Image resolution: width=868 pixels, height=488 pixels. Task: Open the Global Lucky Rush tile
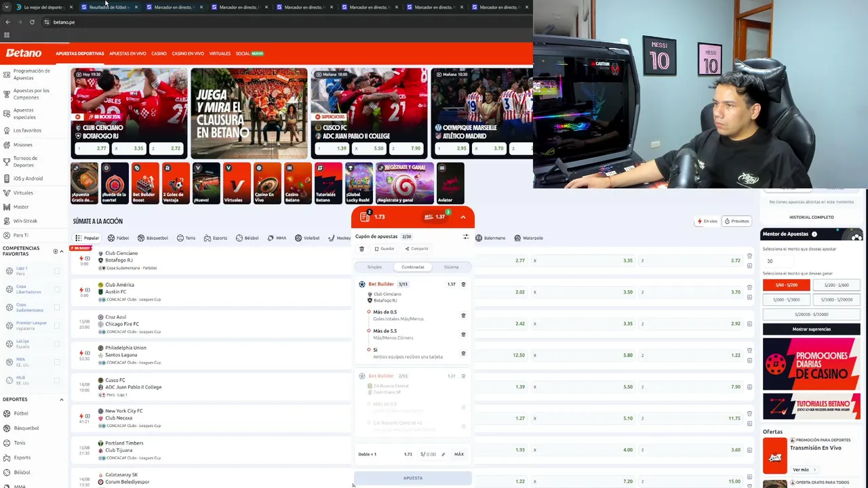[359, 183]
